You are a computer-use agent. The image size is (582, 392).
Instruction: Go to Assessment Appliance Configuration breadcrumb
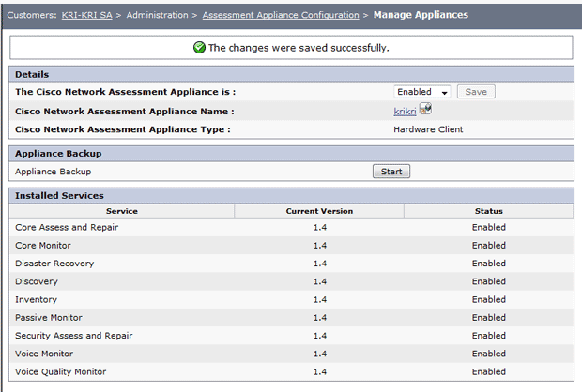[281, 15]
